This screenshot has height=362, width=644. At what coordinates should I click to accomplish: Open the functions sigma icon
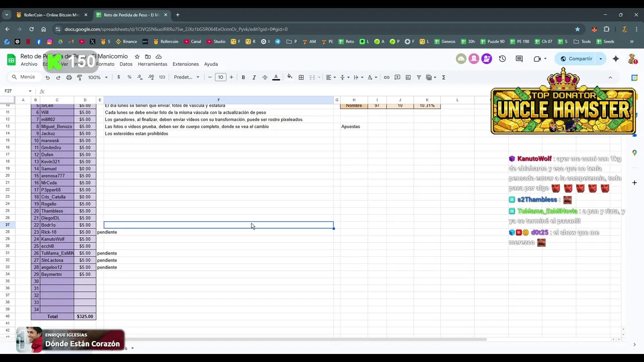443,77
